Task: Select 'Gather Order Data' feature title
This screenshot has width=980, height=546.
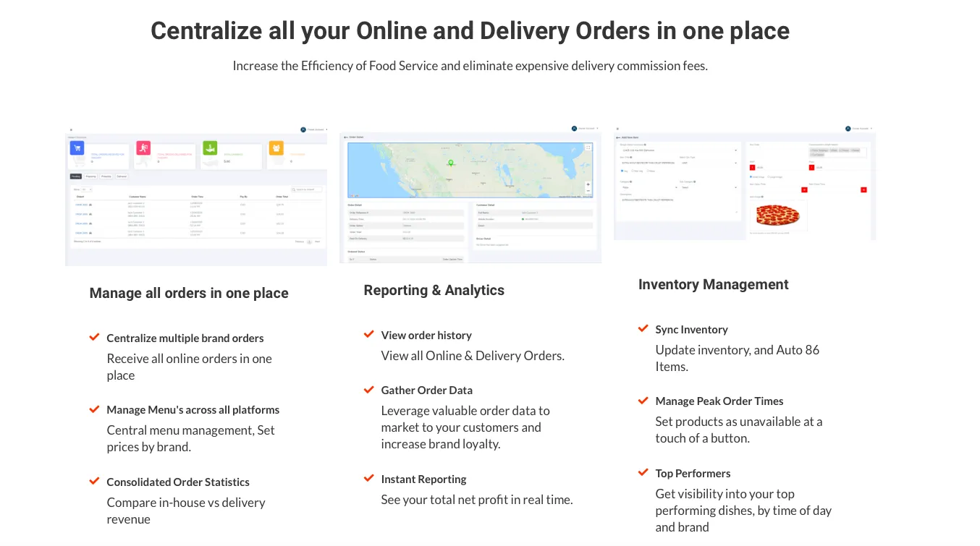Action: point(427,391)
